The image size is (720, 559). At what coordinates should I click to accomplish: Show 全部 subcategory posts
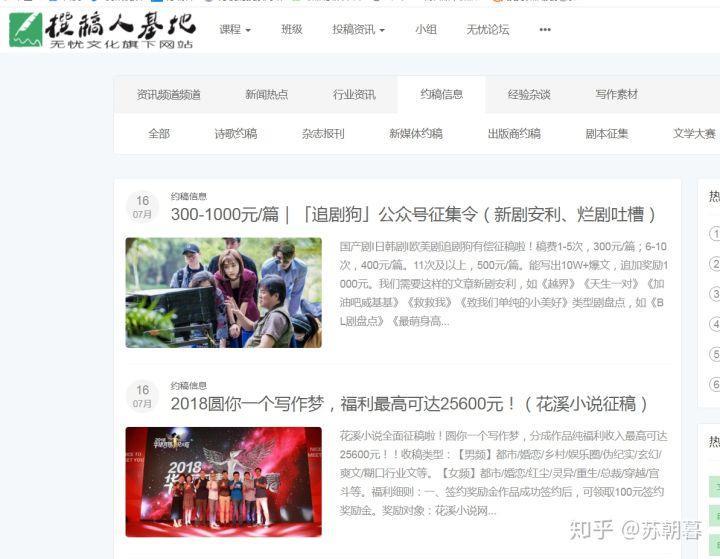click(159, 134)
